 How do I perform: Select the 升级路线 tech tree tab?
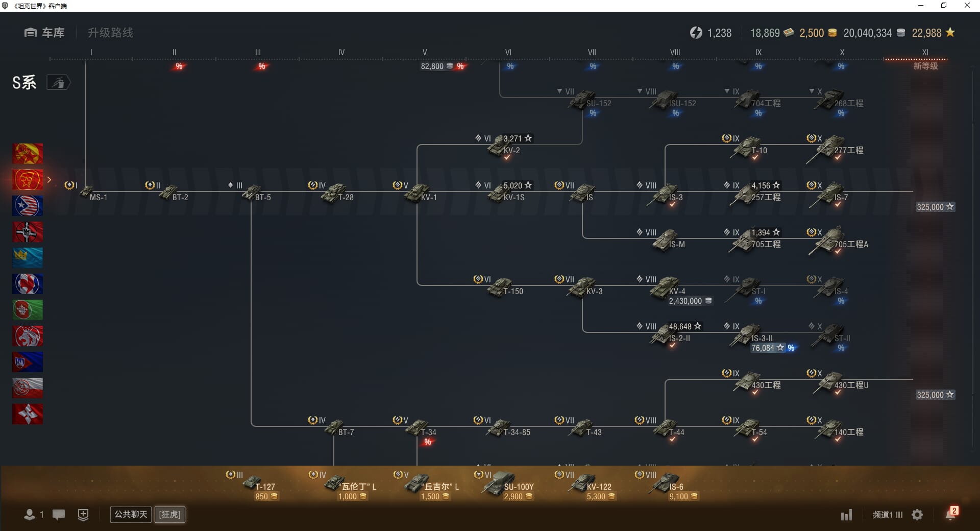pyautogui.click(x=110, y=33)
